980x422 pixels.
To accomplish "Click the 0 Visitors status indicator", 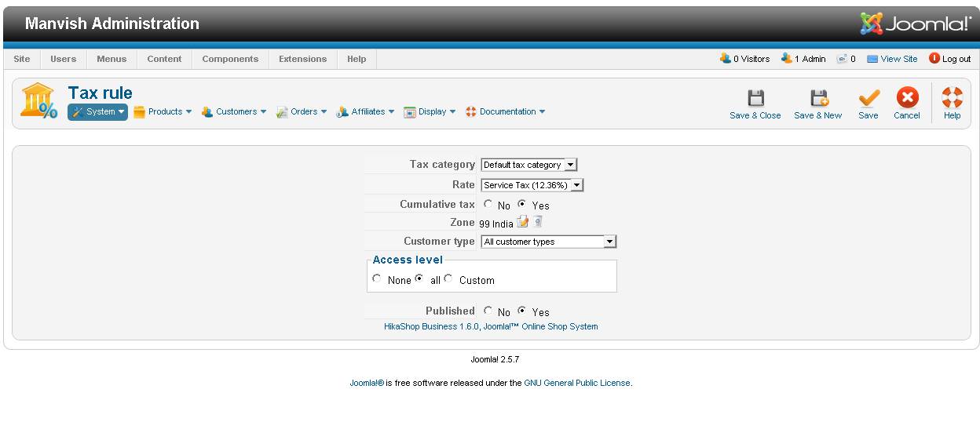I will coord(744,59).
